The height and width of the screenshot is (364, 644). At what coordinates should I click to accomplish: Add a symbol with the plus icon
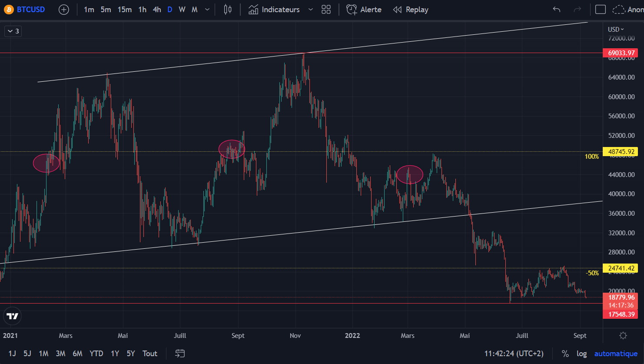click(64, 10)
